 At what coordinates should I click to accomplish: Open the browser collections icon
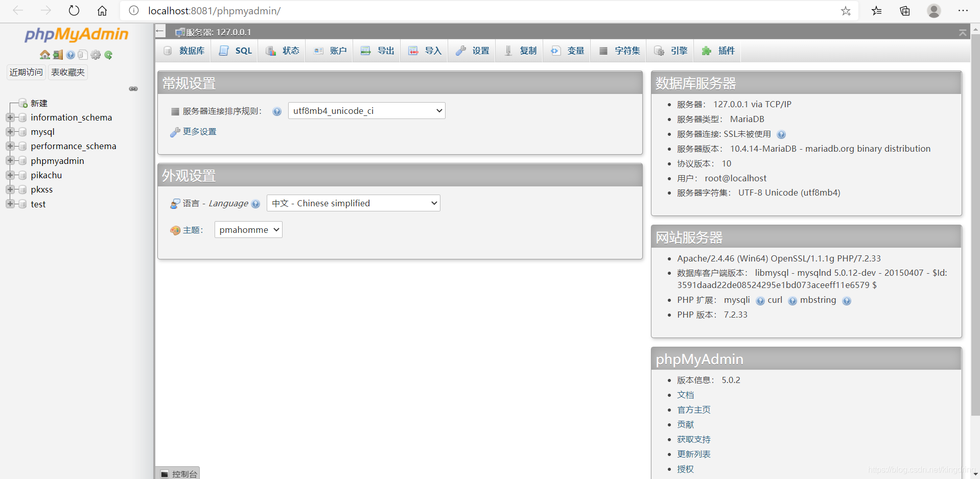click(x=905, y=11)
